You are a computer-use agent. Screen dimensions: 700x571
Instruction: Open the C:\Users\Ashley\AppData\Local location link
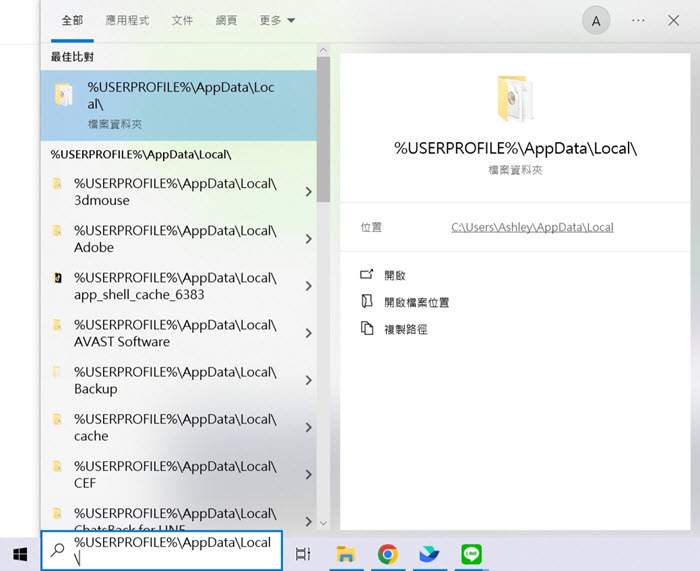532,227
